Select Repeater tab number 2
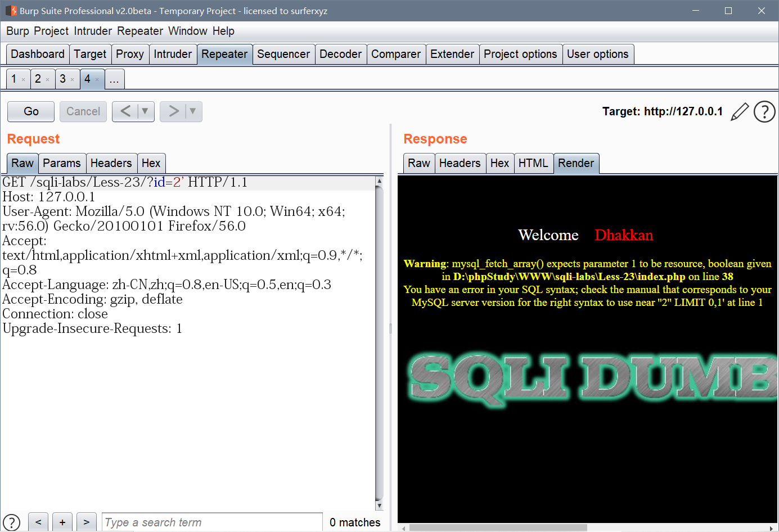This screenshot has height=532, width=779. point(39,79)
